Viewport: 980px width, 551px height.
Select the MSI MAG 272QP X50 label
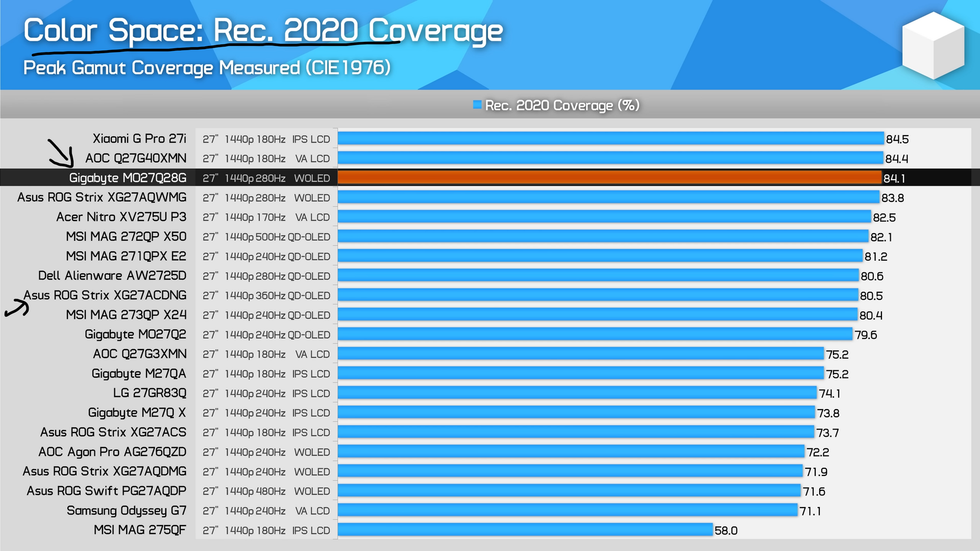pyautogui.click(x=126, y=237)
